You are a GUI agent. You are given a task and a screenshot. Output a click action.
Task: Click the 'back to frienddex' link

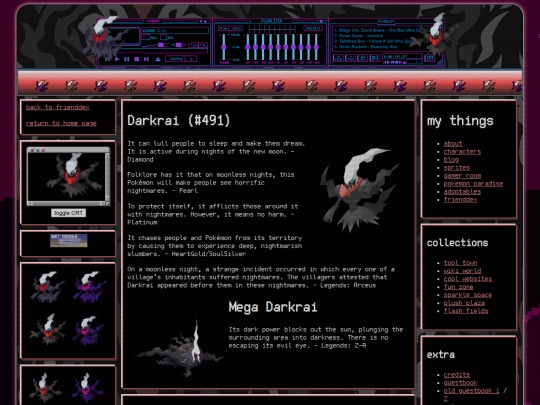57,107
